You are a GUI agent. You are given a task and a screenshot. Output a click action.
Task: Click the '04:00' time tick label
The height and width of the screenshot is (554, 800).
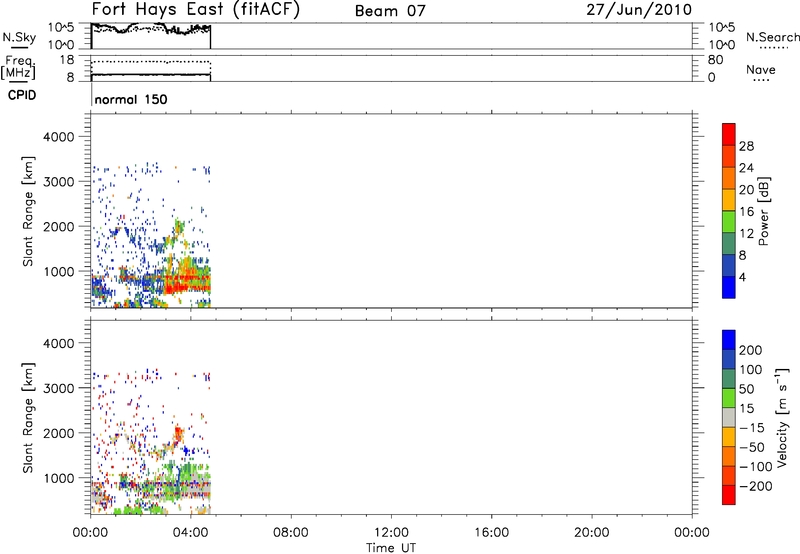coord(190,533)
